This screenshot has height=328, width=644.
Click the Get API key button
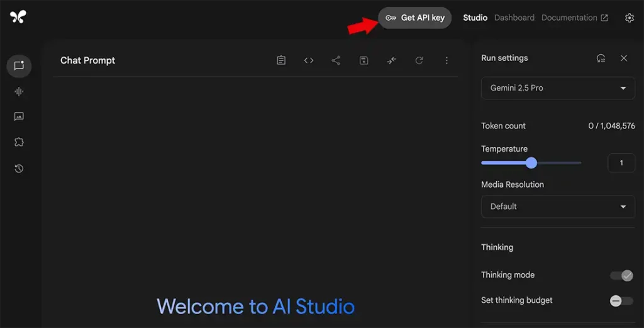click(x=415, y=18)
